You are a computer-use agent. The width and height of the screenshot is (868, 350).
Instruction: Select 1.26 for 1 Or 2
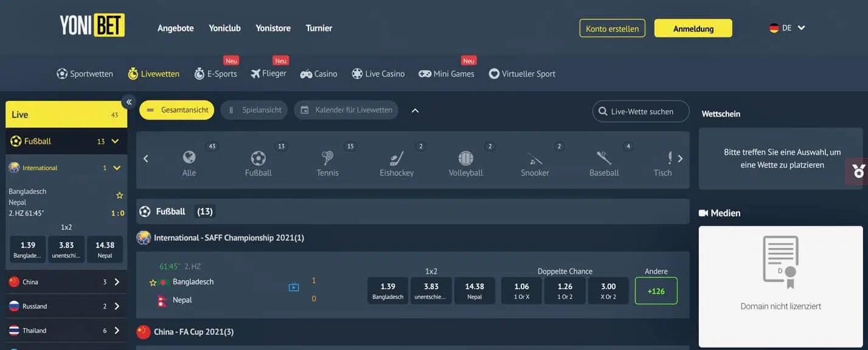pyautogui.click(x=565, y=290)
